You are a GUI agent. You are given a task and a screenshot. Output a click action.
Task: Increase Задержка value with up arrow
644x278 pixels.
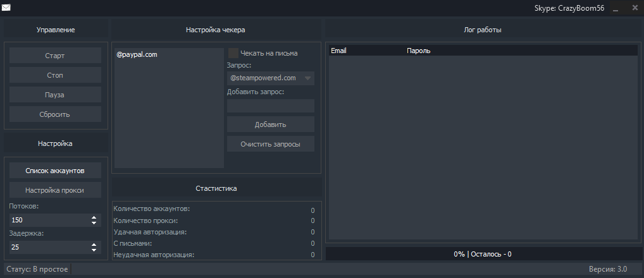94,245
